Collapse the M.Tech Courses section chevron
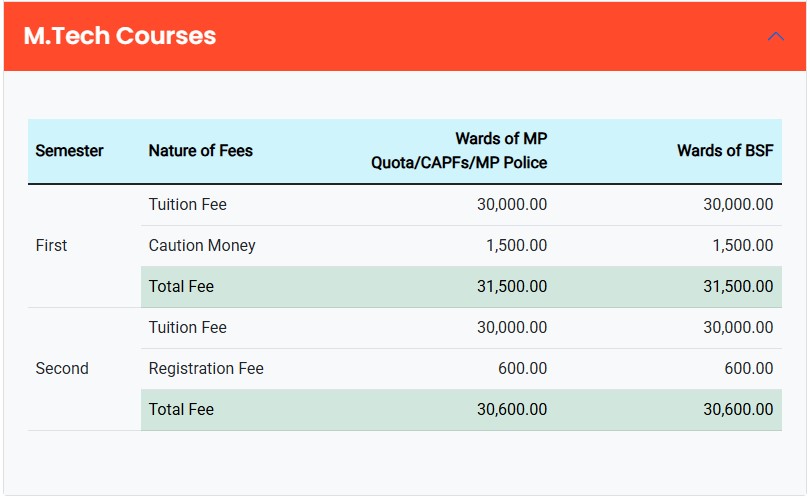The height and width of the screenshot is (499, 810). pos(776,37)
